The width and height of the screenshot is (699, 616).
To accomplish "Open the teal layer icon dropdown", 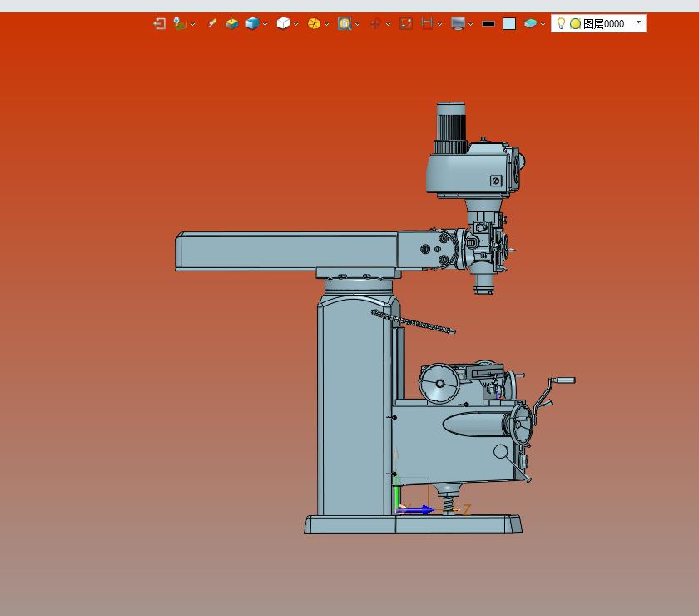I will [x=543, y=24].
